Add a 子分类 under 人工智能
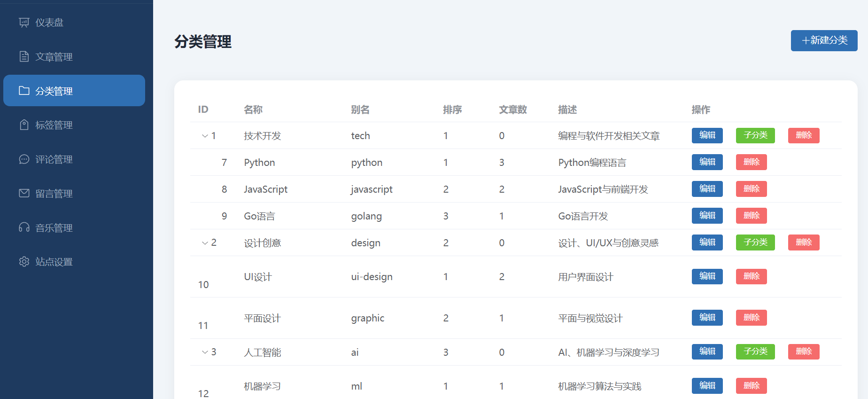 point(755,352)
